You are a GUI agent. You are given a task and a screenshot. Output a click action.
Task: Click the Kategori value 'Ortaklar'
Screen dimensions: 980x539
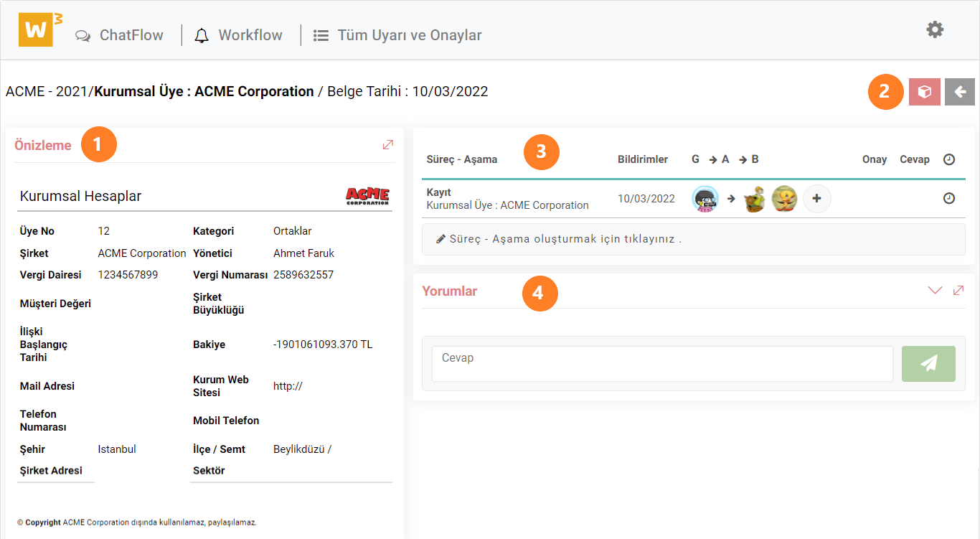tap(293, 231)
